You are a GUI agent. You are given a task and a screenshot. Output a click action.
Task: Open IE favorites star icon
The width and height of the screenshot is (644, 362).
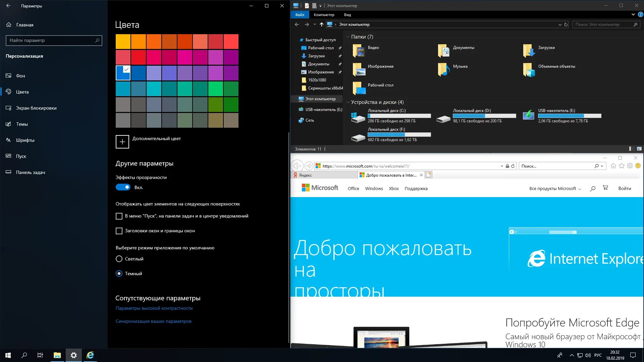622,166
